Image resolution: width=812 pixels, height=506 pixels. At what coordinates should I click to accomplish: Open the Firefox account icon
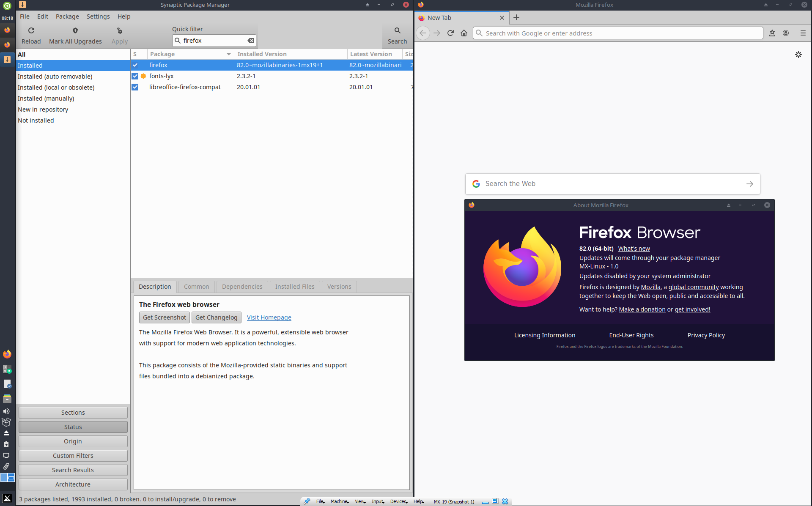point(786,33)
